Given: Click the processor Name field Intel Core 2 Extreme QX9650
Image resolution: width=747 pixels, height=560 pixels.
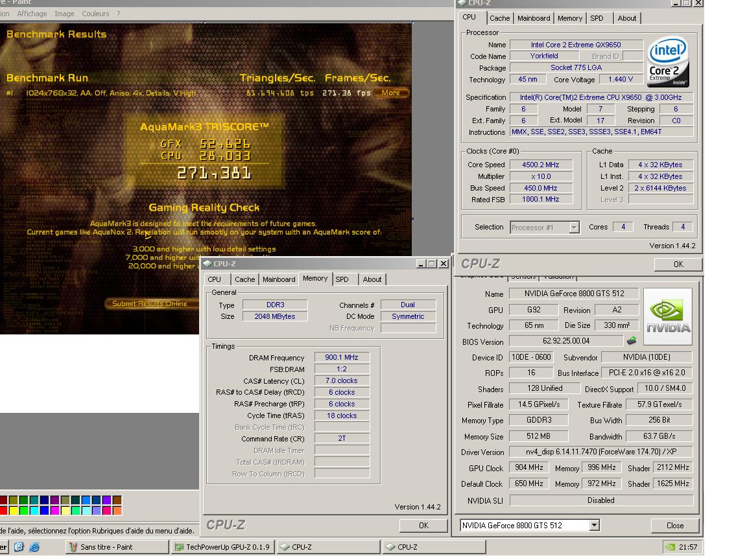Looking at the screenshot, I should 576,45.
